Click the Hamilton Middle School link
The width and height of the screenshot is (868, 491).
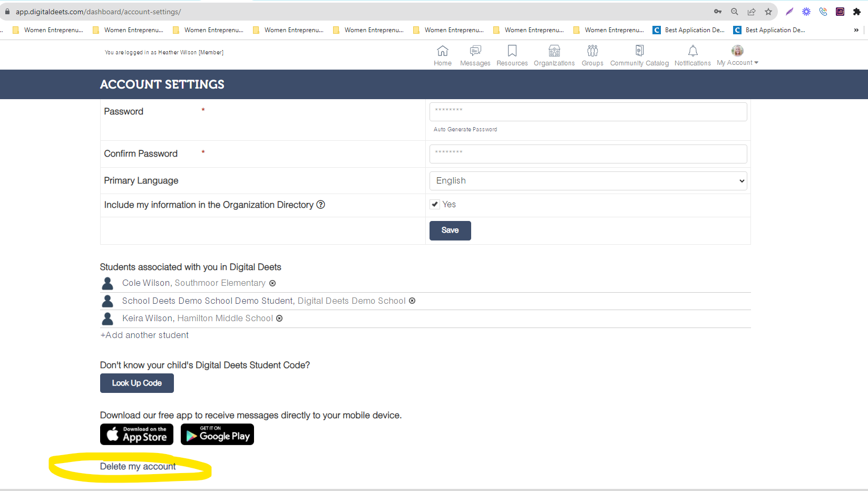pos(225,319)
